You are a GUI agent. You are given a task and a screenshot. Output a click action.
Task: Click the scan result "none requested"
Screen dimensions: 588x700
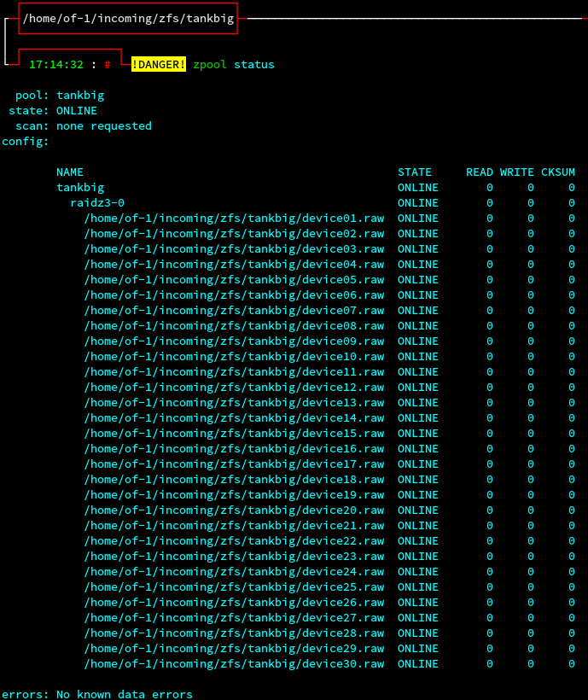pos(104,126)
